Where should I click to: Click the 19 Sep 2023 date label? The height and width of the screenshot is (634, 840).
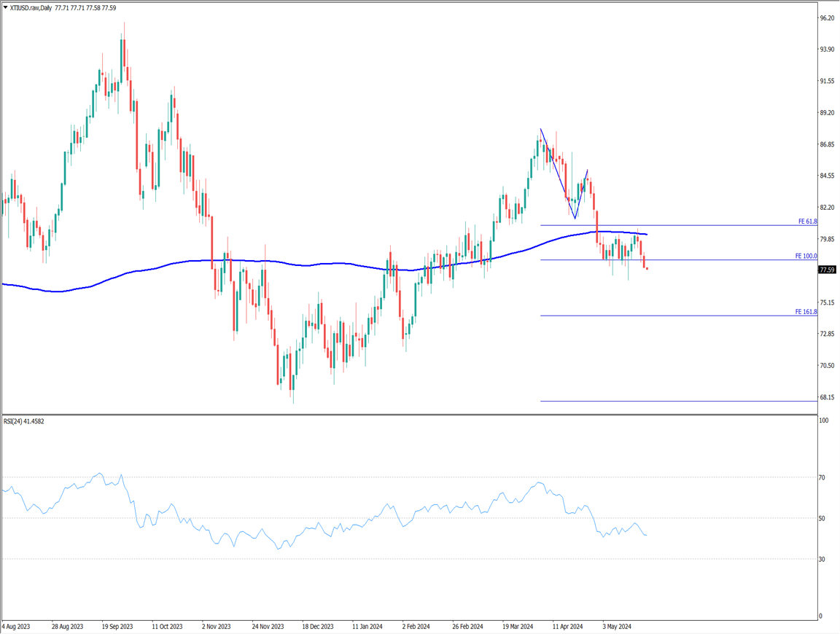(x=117, y=626)
